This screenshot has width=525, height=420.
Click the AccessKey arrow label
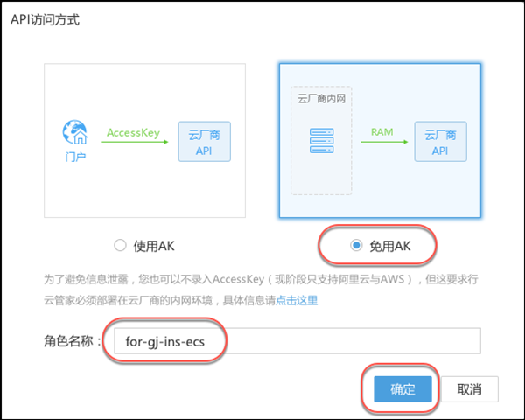[133, 133]
